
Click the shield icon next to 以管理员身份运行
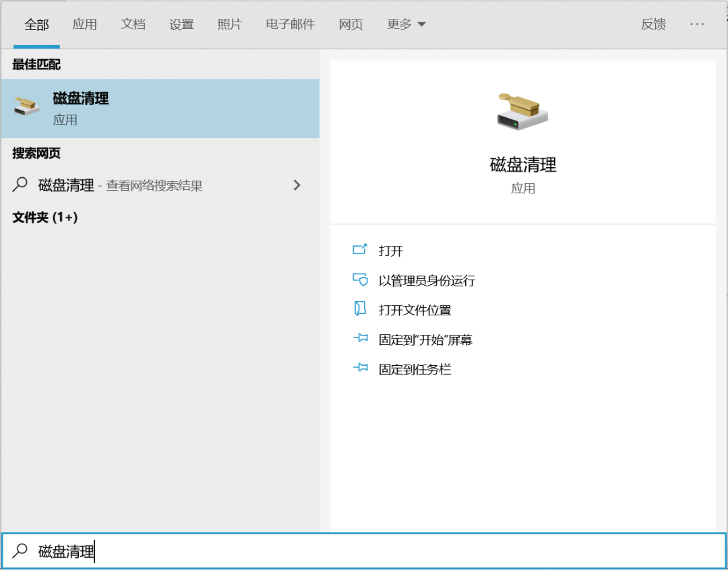[360, 280]
